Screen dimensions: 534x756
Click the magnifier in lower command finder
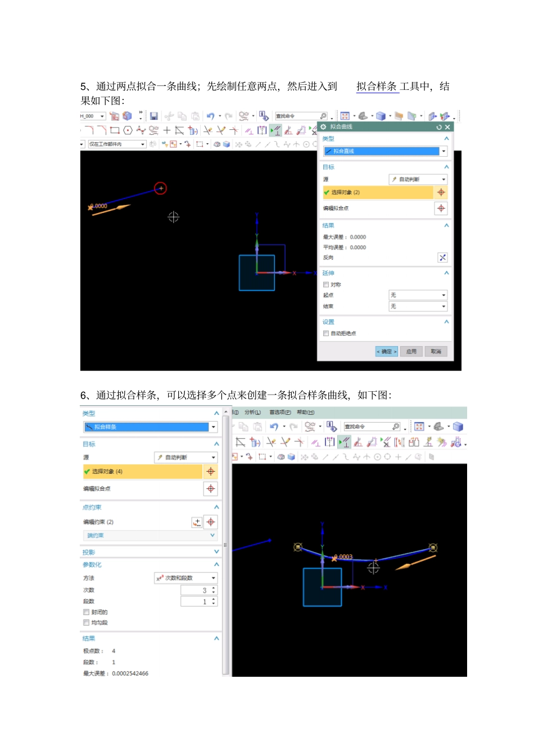(x=396, y=427)
